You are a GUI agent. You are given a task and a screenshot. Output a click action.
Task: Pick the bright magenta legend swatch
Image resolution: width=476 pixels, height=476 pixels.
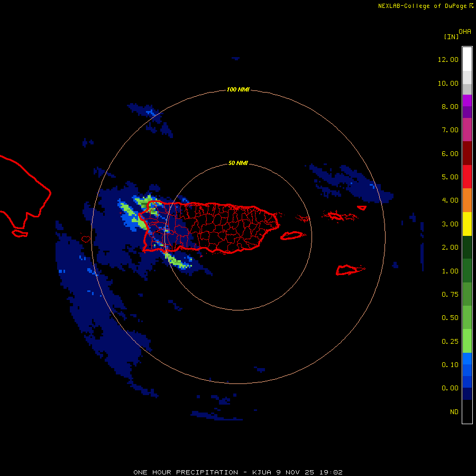[467, 100]
